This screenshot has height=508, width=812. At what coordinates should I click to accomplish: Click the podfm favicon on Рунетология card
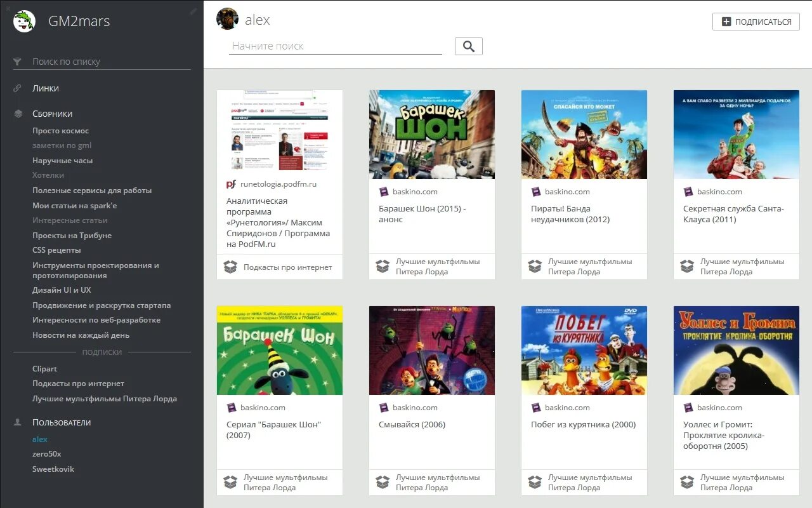pyautogui.click(x=231, y=184)
